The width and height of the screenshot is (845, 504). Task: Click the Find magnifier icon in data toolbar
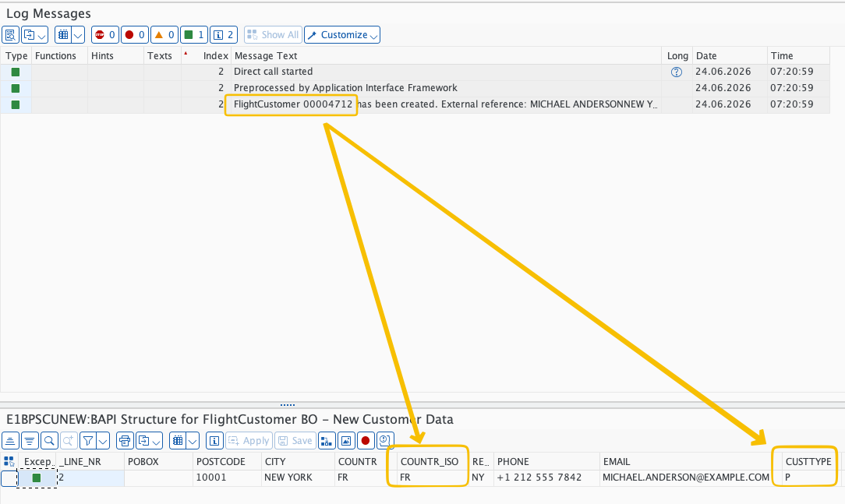(49, 440)
